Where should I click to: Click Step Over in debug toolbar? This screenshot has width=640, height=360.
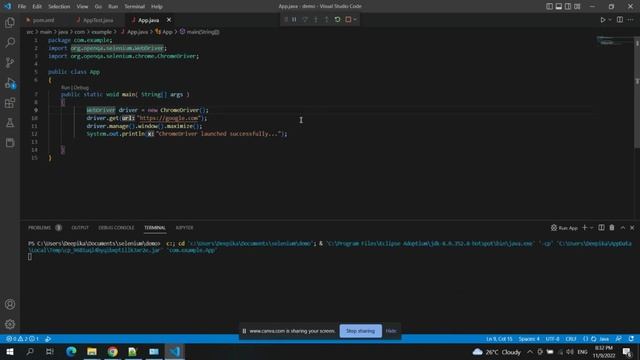305,20
